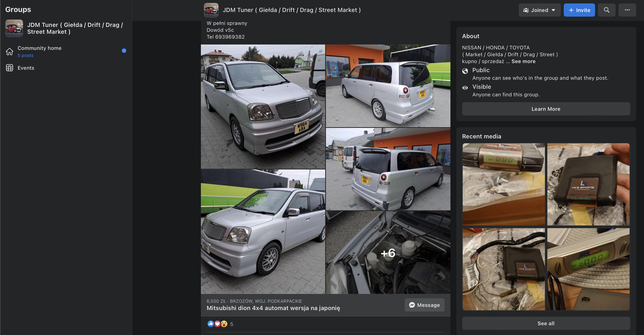The image size is (644, 335).
Task: Open the rear-side photo beside orange building
Action: point(388,86)
